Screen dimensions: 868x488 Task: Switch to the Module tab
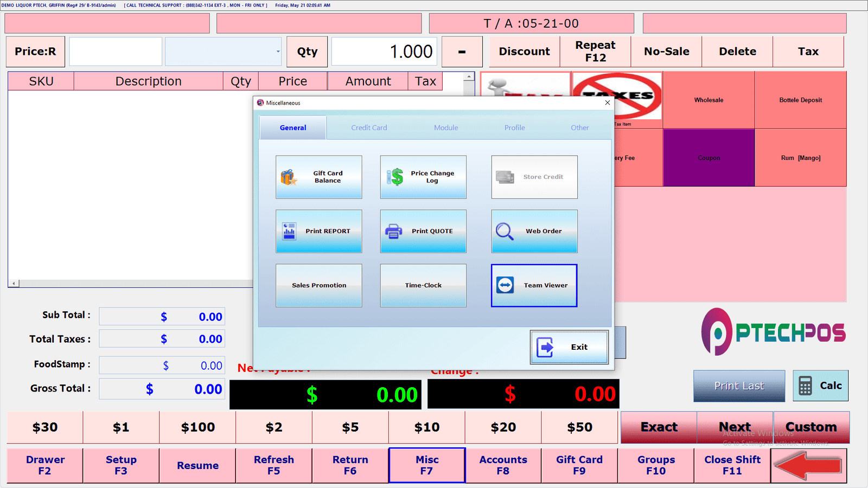pos(446,128)
